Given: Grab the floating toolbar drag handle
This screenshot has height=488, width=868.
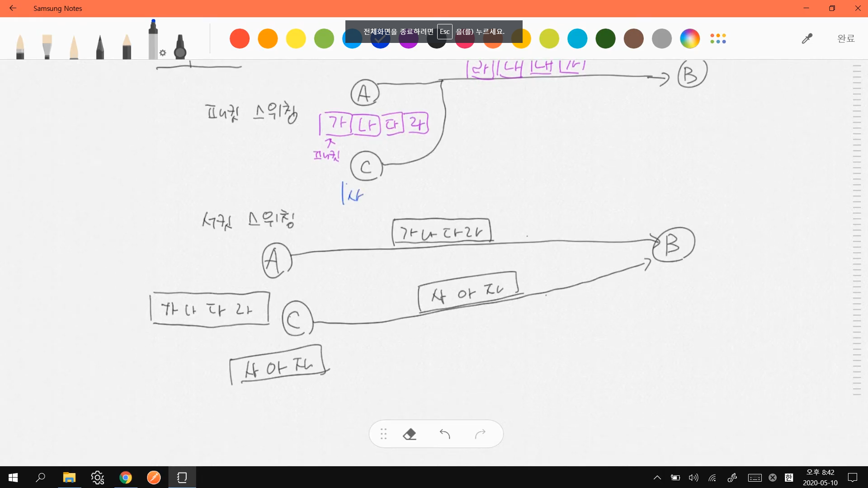Looking at the screenshot, I should coord(383,434).
